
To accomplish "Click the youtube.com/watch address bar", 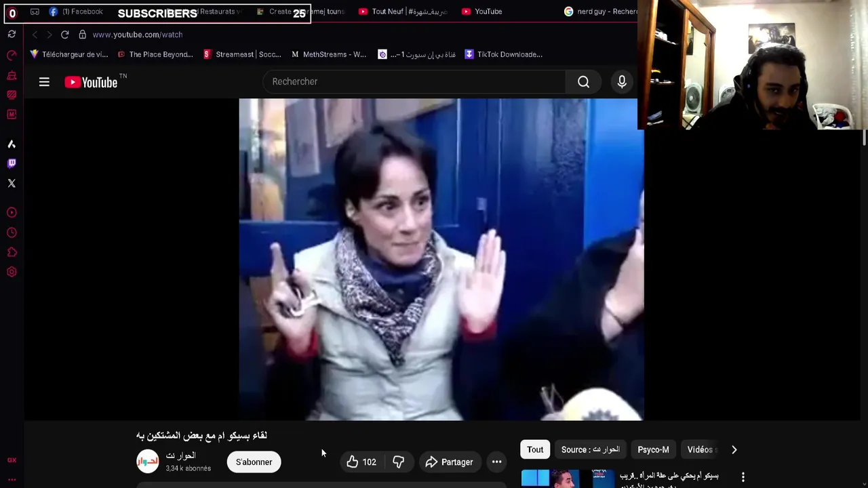I will coord(138,35).
